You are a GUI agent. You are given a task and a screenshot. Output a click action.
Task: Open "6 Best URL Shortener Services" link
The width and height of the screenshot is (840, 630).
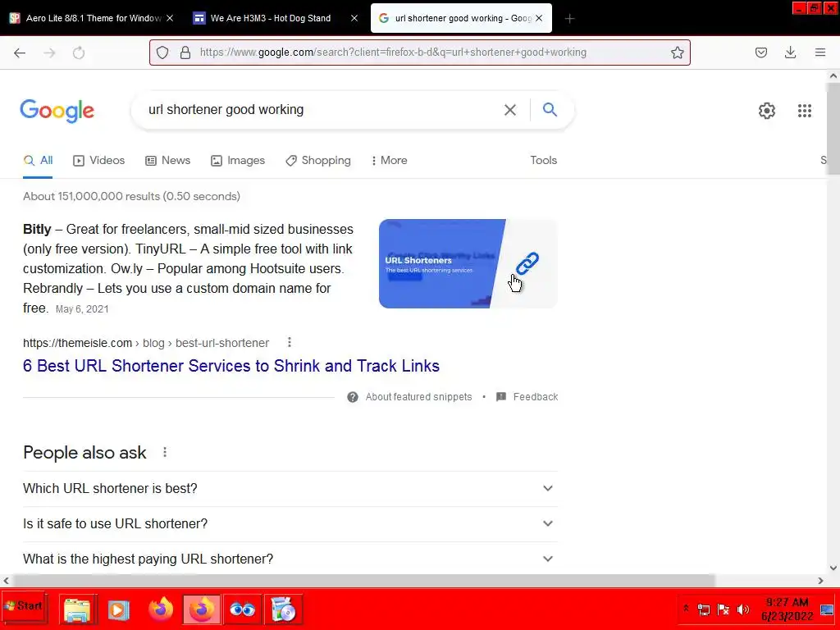[x=231, y=366]
